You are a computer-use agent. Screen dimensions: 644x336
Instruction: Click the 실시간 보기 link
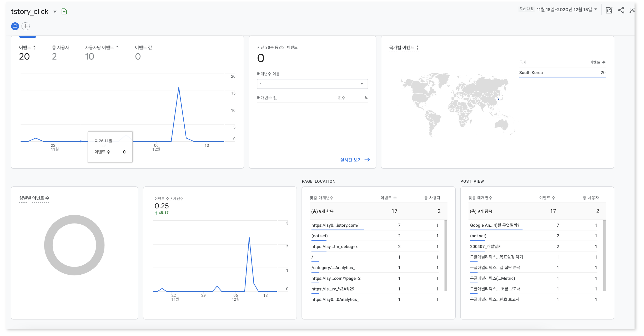pos(351,160)
